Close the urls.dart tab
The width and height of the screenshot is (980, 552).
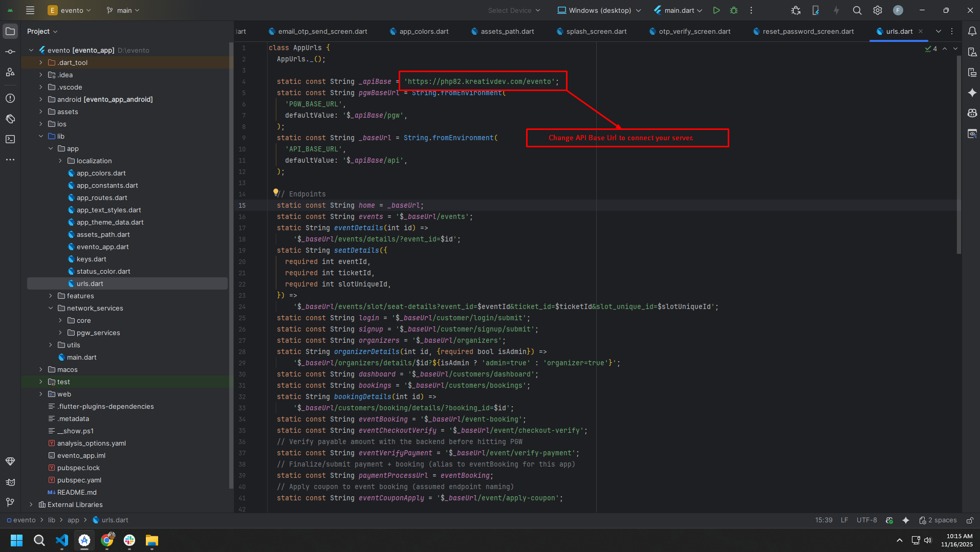(x=921, y=31)
